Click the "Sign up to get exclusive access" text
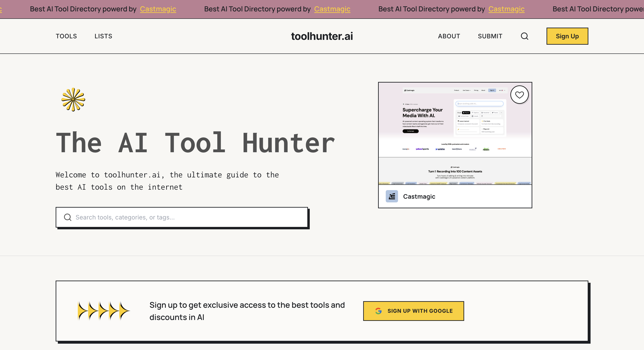 pos(247,311)
